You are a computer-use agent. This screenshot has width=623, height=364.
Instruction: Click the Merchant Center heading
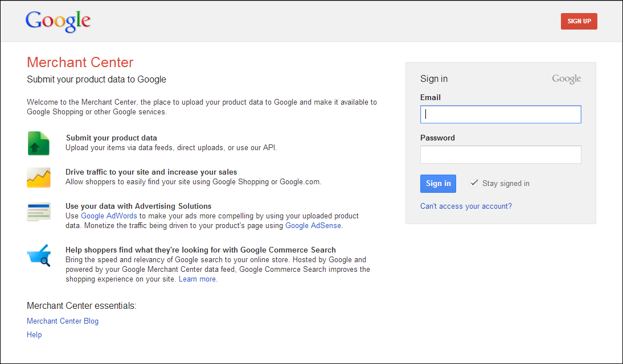[80, 63]
